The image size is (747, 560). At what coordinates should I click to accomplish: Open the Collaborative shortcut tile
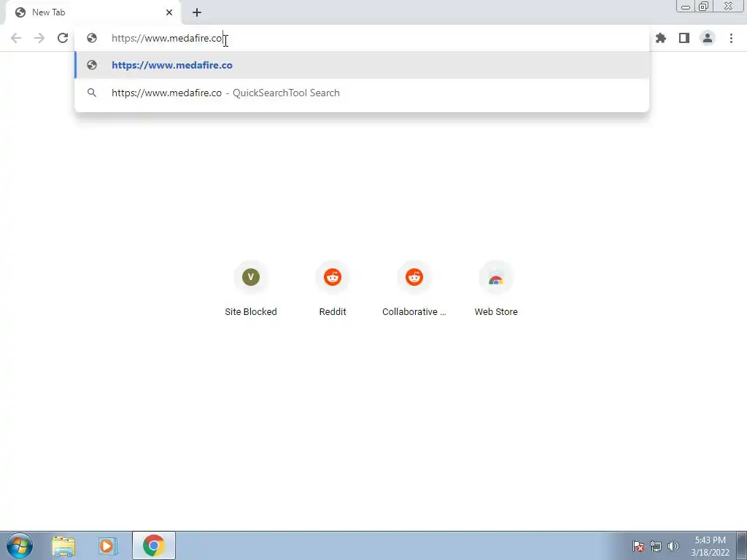tap(414, 289)
